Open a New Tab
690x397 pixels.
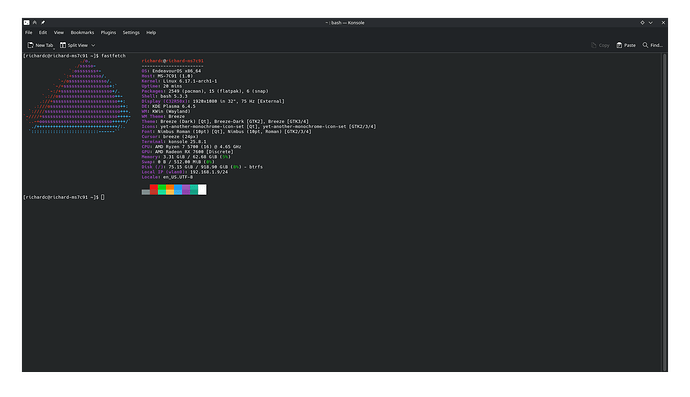point(40,45)
